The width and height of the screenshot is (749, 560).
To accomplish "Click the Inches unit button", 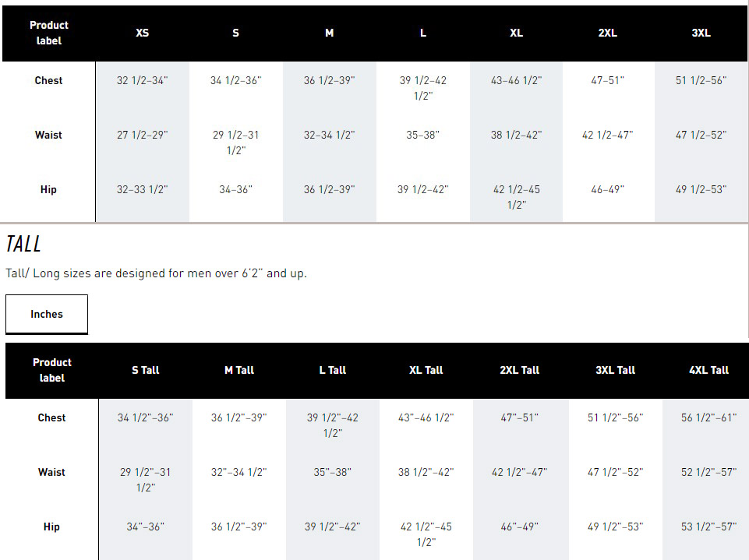I will point(47,314).
